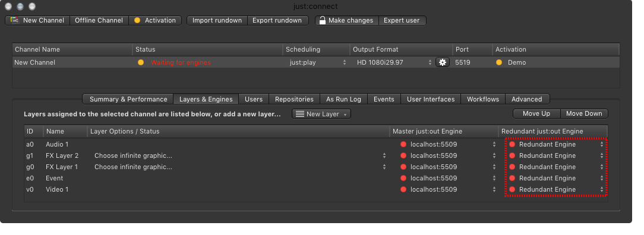The height and width of the screenshot is (235, 644).
Task: Click the Redundant just:out Engine column header
Action: pos(553,131)
